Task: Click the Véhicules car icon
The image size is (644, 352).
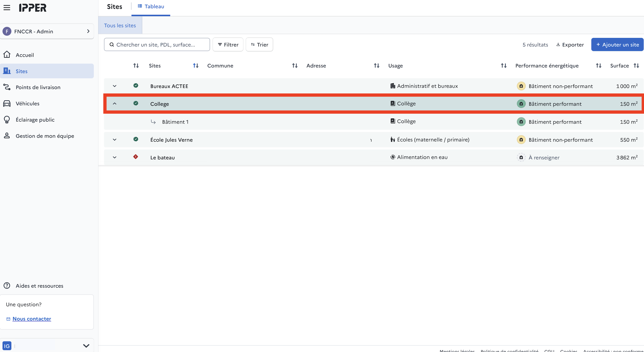Action: (x=7, y=103)
